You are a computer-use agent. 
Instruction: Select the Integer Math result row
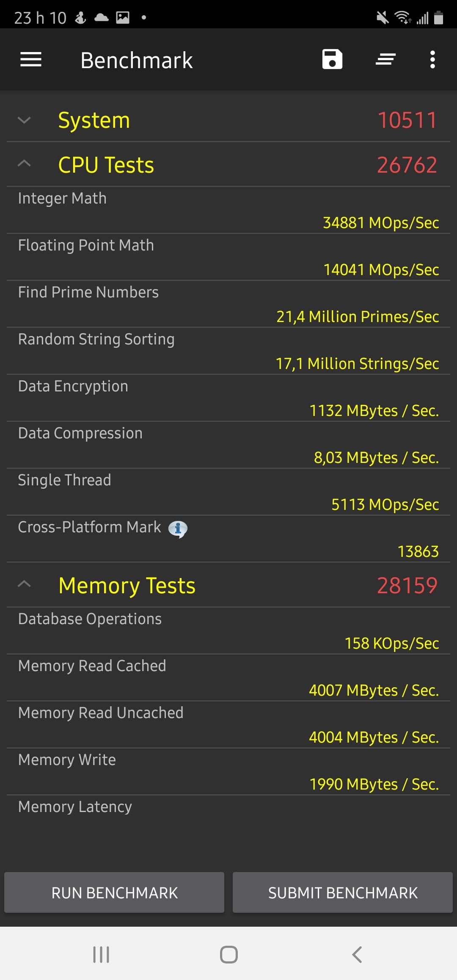click(x=228, y=210)
